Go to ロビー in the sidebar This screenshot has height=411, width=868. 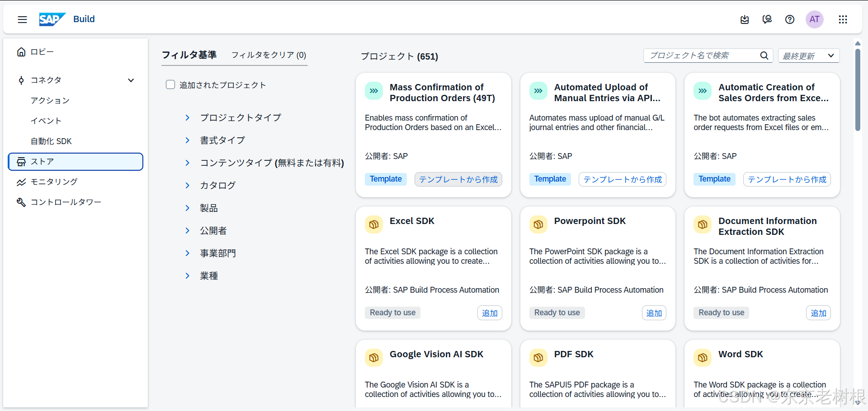point(42,52)
